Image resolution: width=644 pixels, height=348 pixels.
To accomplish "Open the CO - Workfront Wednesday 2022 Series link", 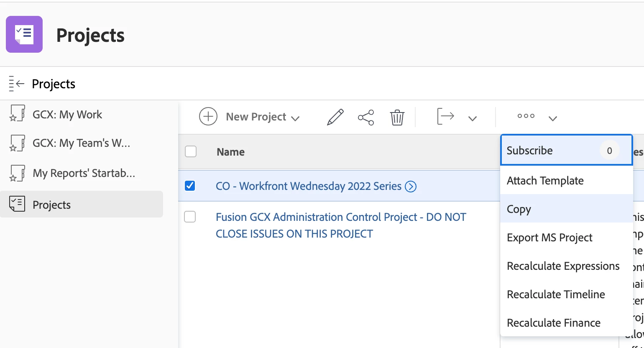I will click(308, 186).
